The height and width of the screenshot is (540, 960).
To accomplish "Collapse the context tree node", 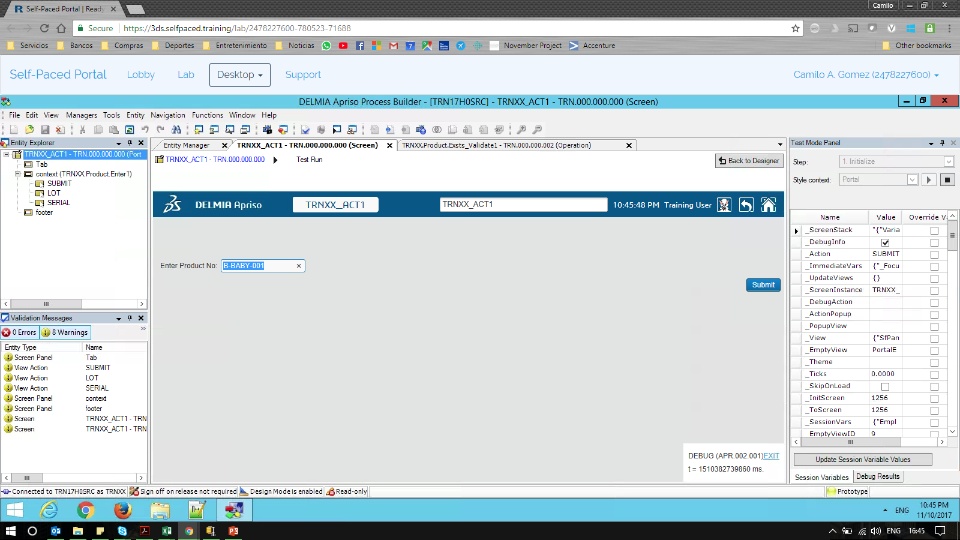I will 18,174.
